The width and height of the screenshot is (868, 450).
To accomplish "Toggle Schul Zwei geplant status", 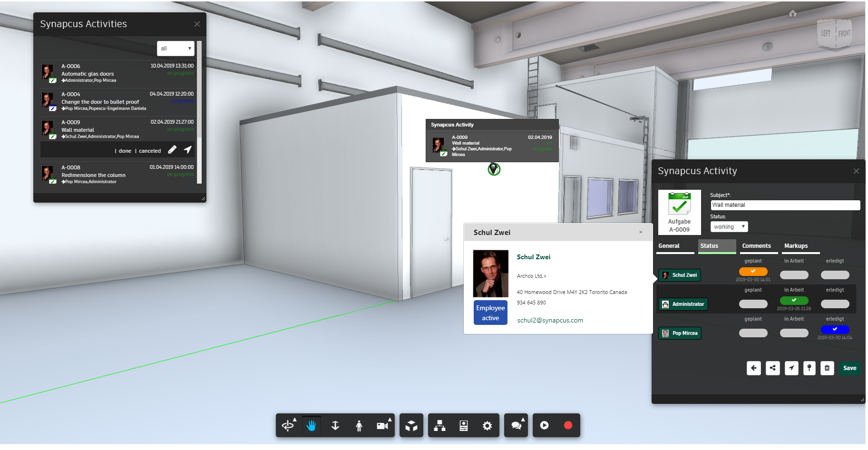I will pos(753,272).
